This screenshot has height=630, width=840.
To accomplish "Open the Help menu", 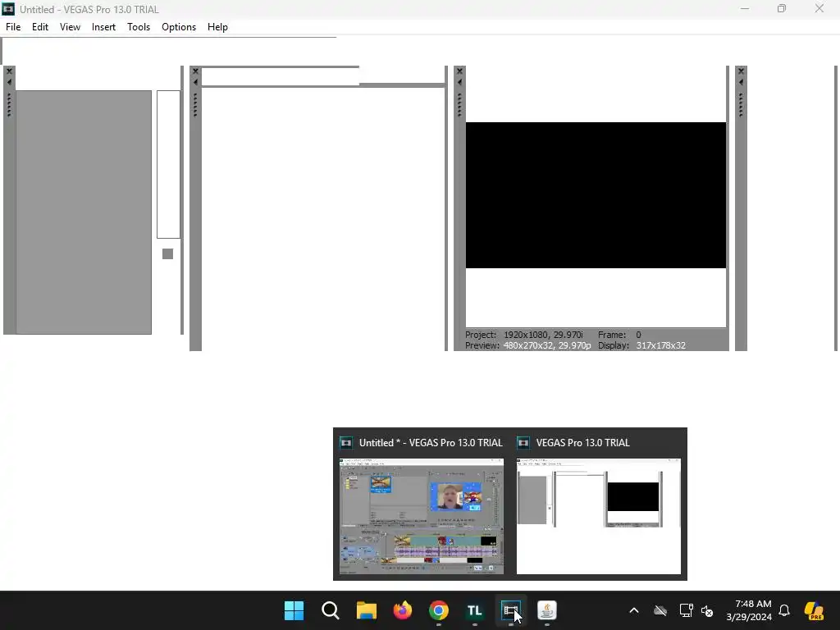I will (217, 27).
